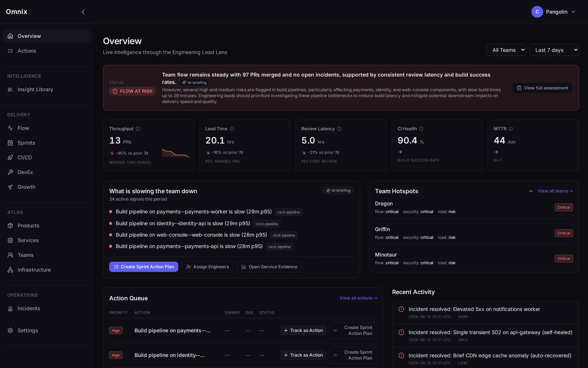Click alert icon beside notifications worker incident
The height and width of the screenshot is (368, 588).
click(401, 309)
